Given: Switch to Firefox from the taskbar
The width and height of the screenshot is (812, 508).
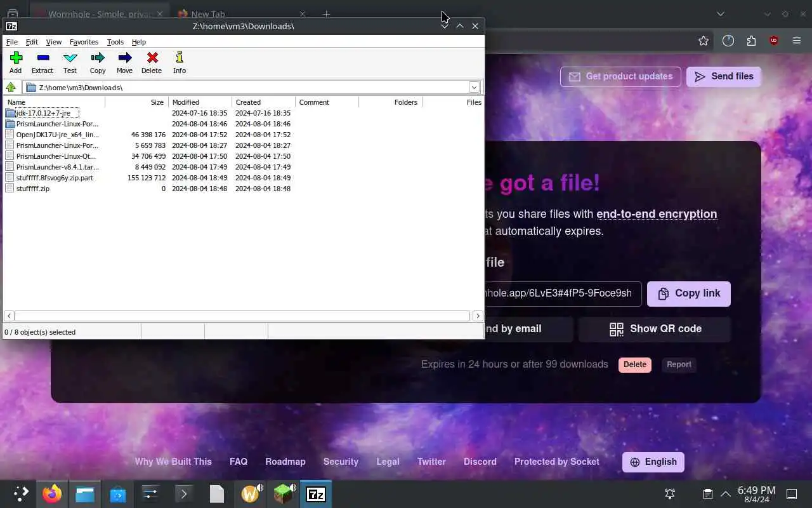Looking at the screenshot, I should (x=52, y=493).
